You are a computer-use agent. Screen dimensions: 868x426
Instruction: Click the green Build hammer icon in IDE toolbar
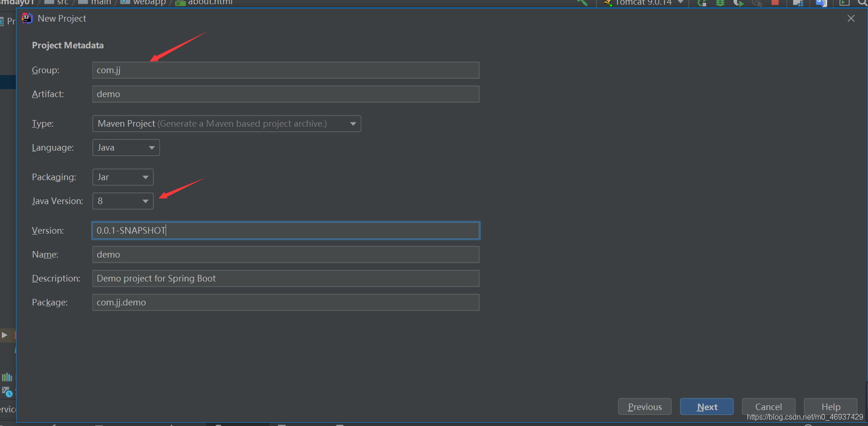pyautogui.click(x=582, y=2)
